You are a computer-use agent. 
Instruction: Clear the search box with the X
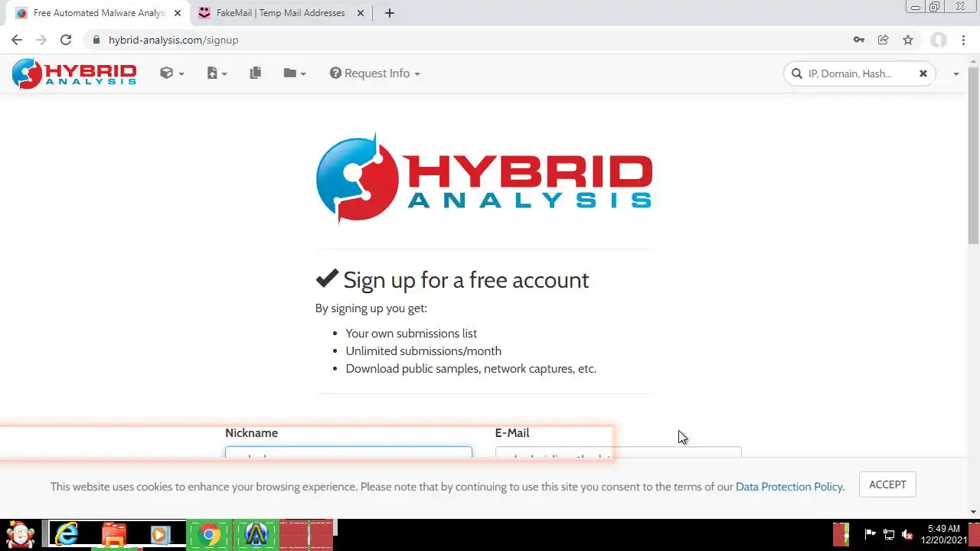[x=923, y=73]
